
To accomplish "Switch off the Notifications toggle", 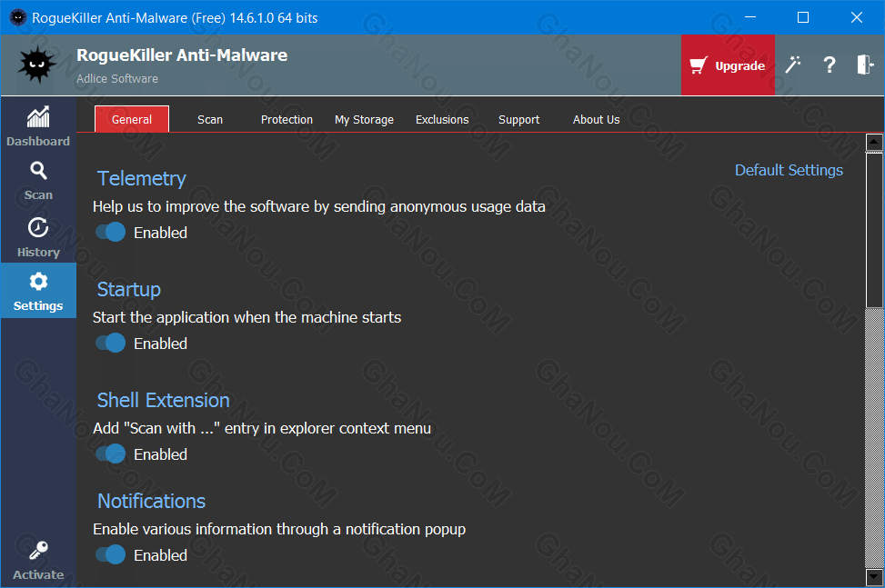I will click(x=111, y=554).
